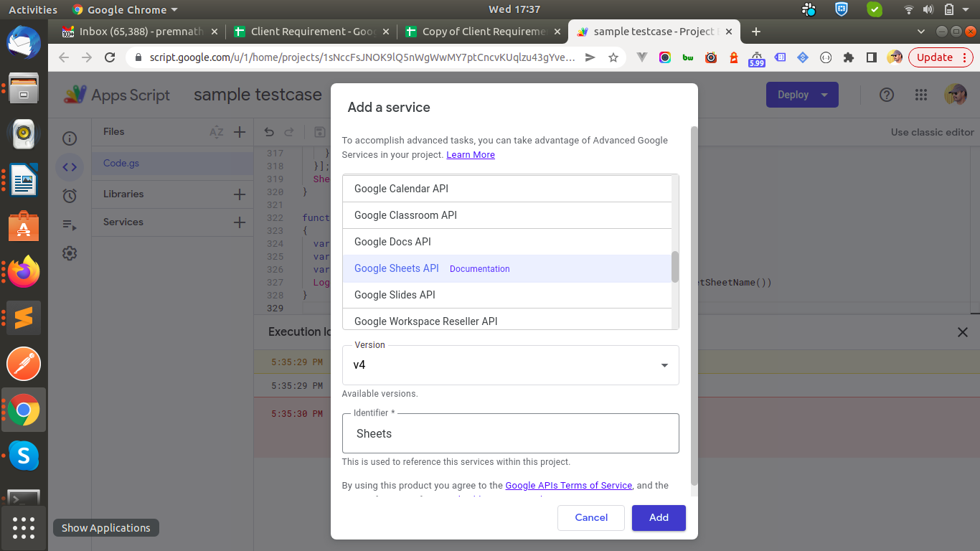Close the Execution log panel

pos(963,332)
